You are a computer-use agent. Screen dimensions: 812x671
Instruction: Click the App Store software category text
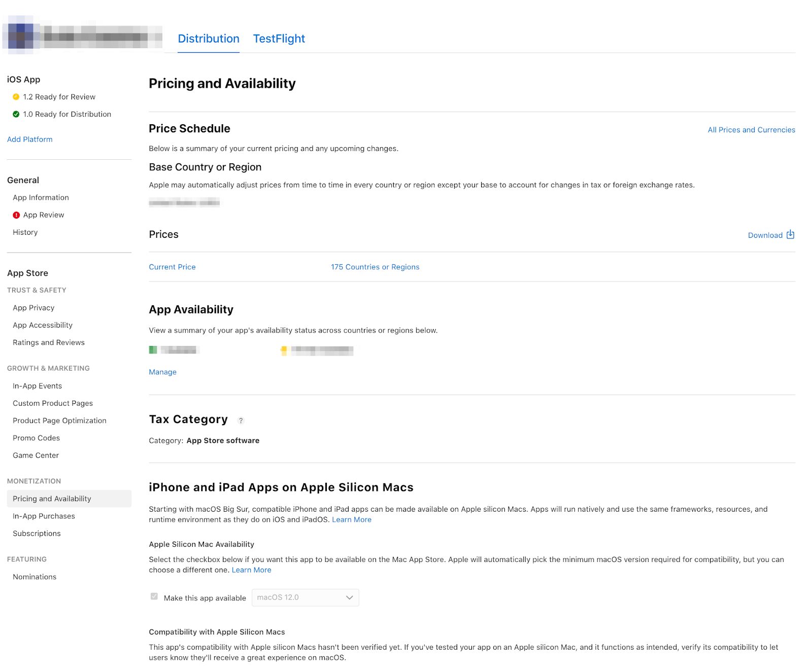223,441
